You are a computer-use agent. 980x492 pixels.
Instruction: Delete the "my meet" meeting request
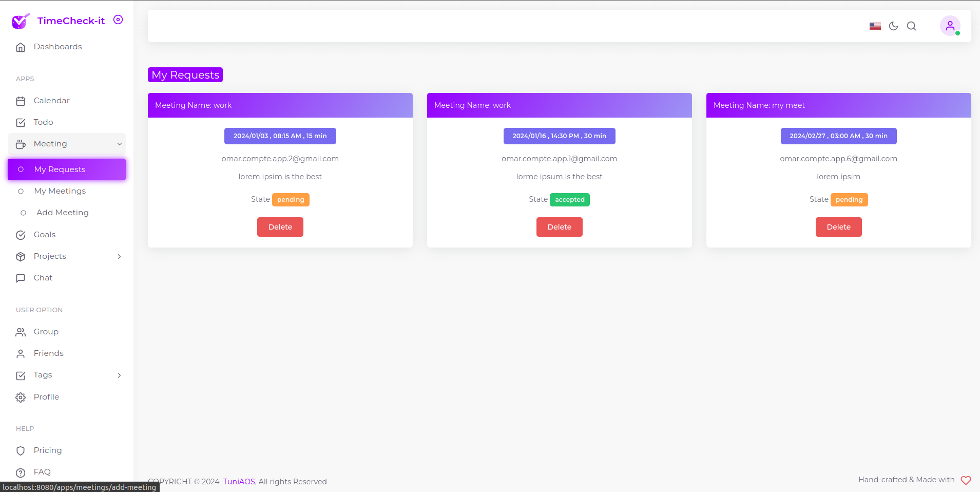pos(838,226)
